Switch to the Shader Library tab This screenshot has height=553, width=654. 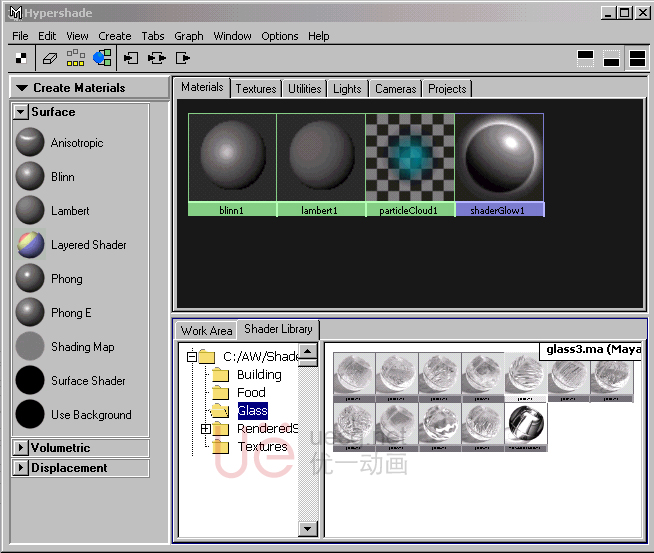278,329
